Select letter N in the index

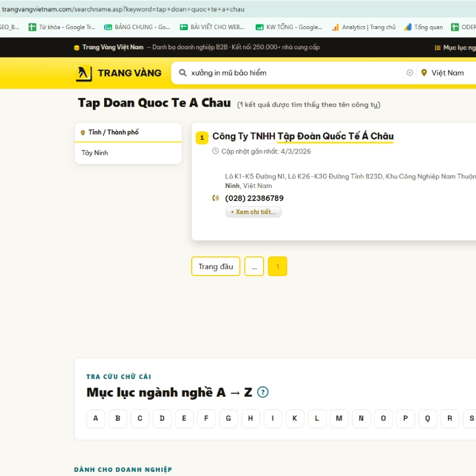361,418
